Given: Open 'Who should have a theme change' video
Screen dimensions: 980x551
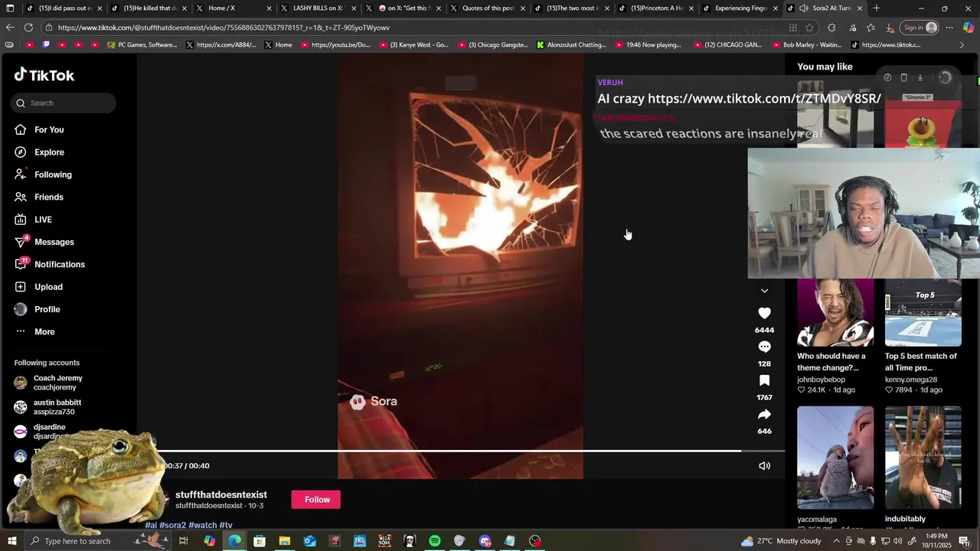Looking at the screenshot, I should (835, 312).
